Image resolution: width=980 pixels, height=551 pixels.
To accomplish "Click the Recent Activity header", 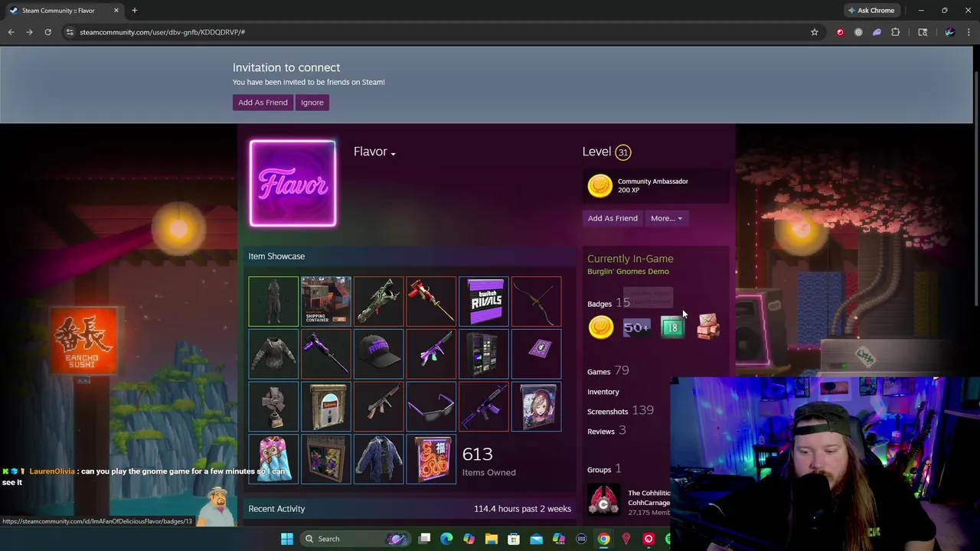I will tap(276, 509).
